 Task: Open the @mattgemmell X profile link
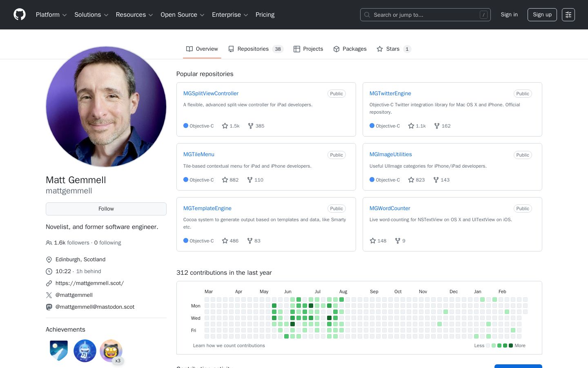(74, 295)
